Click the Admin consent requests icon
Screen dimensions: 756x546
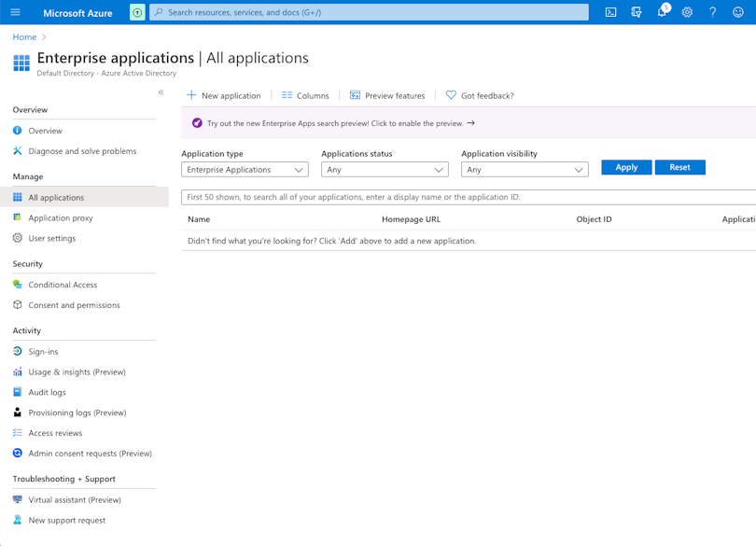[x=18, y=453]
